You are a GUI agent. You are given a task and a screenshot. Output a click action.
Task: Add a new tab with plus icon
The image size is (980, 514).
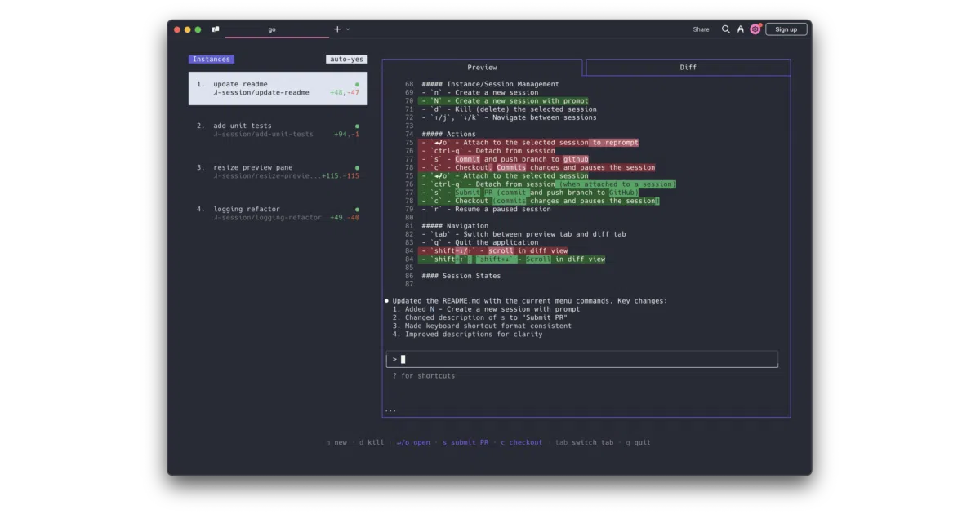click(337, 29)
